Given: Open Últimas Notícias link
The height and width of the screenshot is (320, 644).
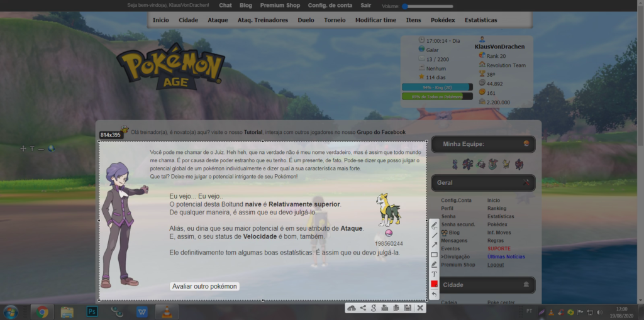Looking at the screenshot, I should [x=506, y=257].
